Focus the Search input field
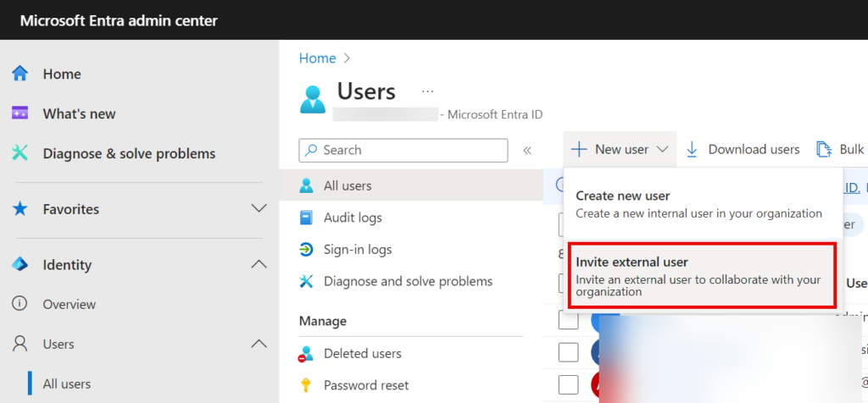The width and height of the screenshot is (868, 403). (403, 150)
